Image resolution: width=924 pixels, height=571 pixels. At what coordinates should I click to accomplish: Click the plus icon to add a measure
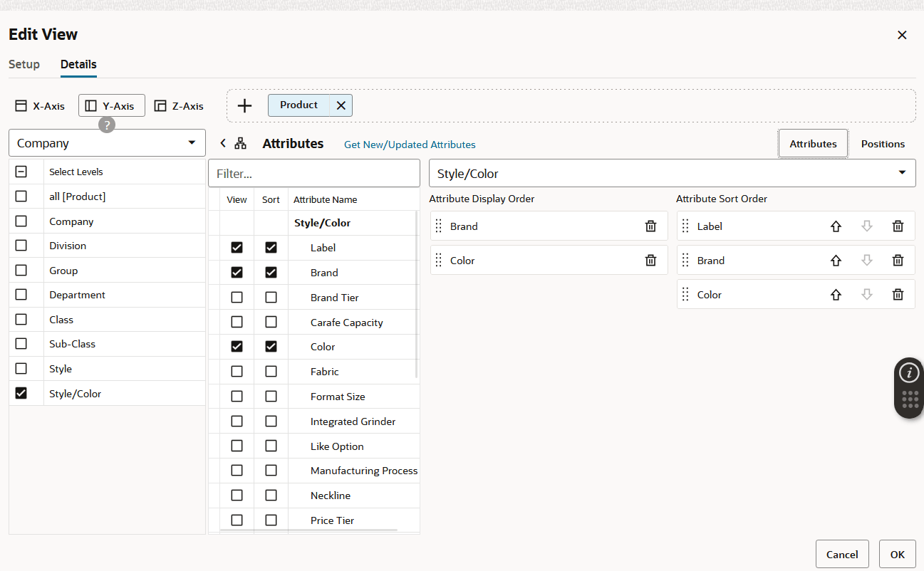(x=244, y=105)
